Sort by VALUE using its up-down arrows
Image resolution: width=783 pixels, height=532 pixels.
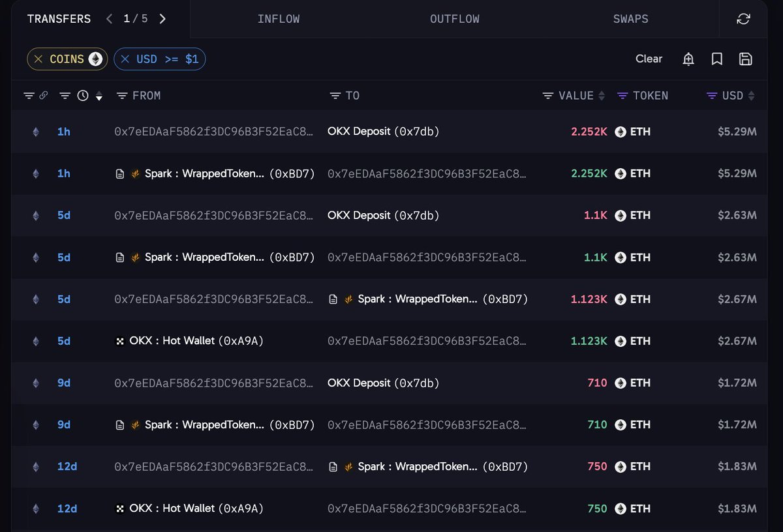[602, 96]
